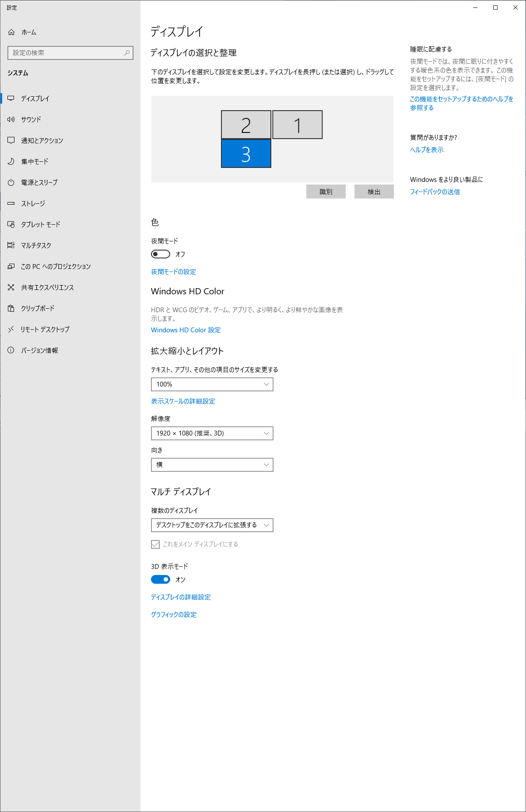
Task: Select display 1 in arrangement area
Action: click(298, 125)
